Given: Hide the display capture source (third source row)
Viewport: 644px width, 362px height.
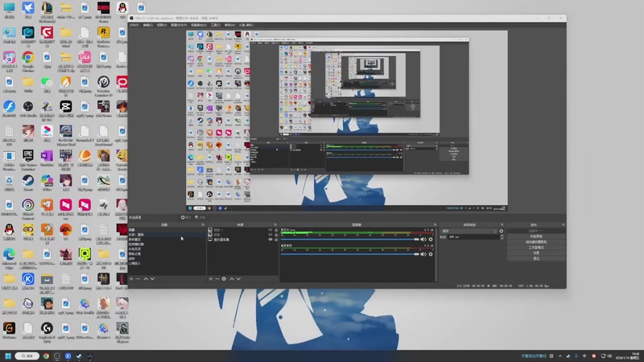Looking at the screenshot, I should 270,239.
